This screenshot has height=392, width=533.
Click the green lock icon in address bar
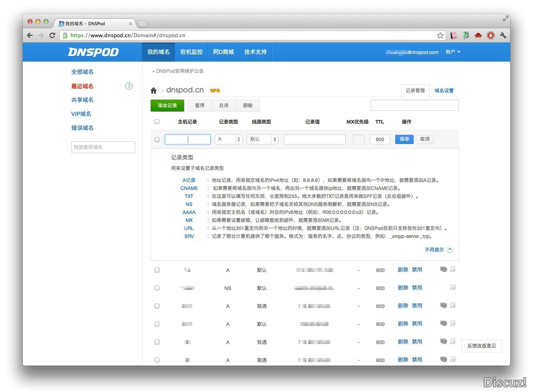pyautogui.click(x=65, y=35)
